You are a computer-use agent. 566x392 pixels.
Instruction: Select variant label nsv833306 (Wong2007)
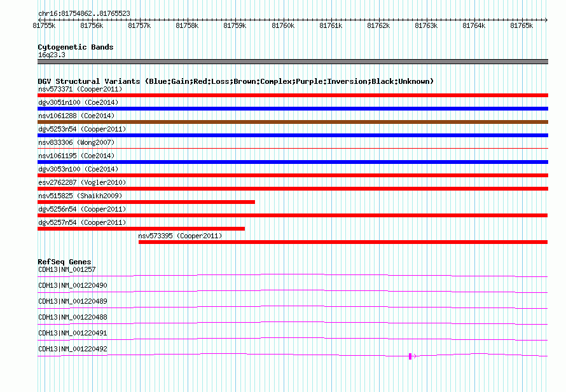pos(76,142)
